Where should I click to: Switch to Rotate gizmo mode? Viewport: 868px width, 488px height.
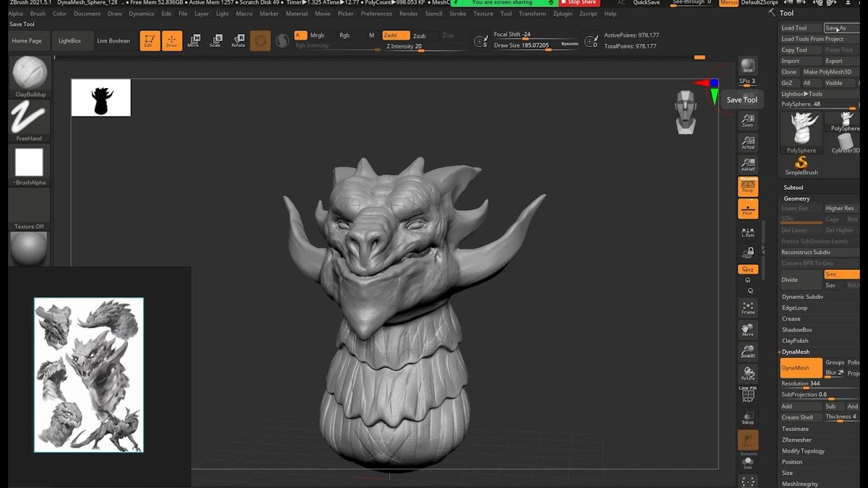(x=238, y=41)
